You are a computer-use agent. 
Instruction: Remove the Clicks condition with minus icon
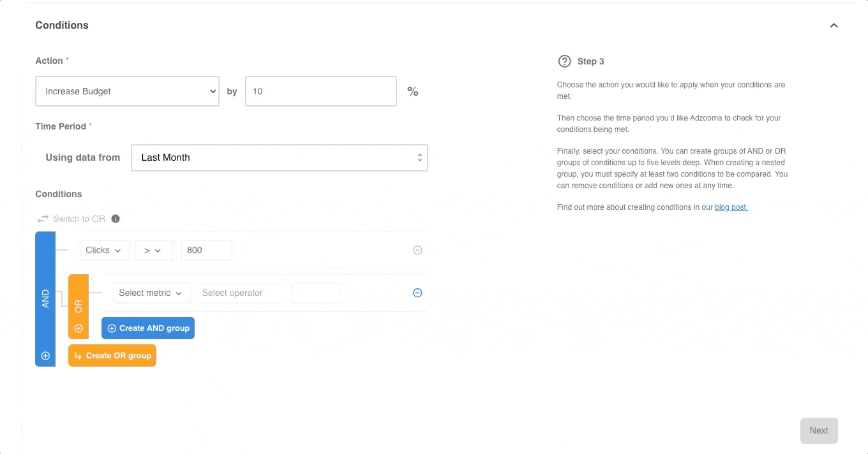(x=417, y=250)
